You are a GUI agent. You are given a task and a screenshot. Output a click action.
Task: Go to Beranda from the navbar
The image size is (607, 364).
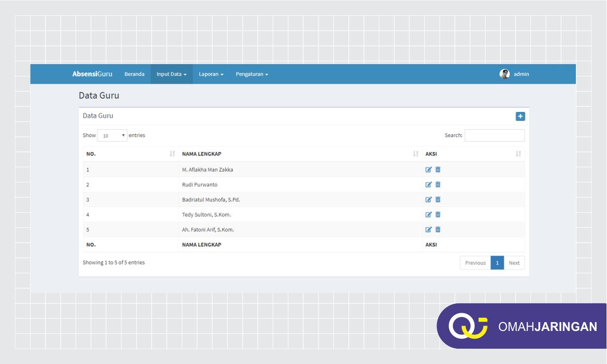(134, 74)
